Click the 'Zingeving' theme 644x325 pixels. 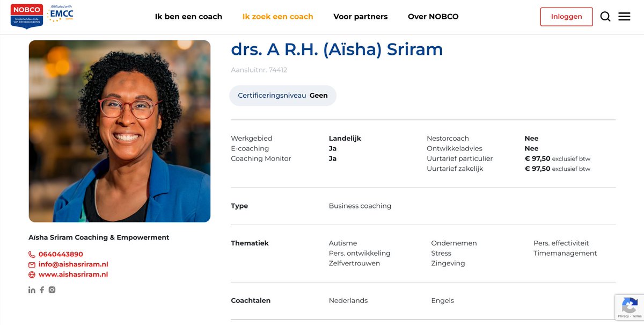[x=448, y=264]
